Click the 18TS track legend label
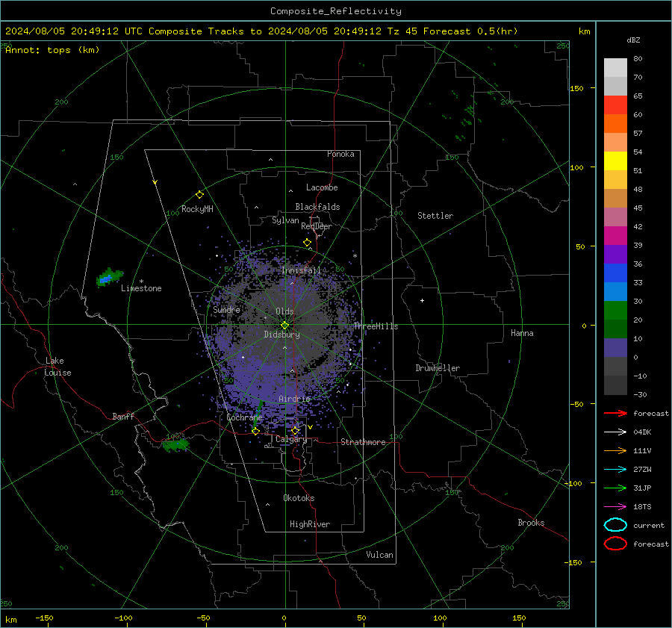The height and width of the screenshot is (628, 672). [x=642, y=506]
